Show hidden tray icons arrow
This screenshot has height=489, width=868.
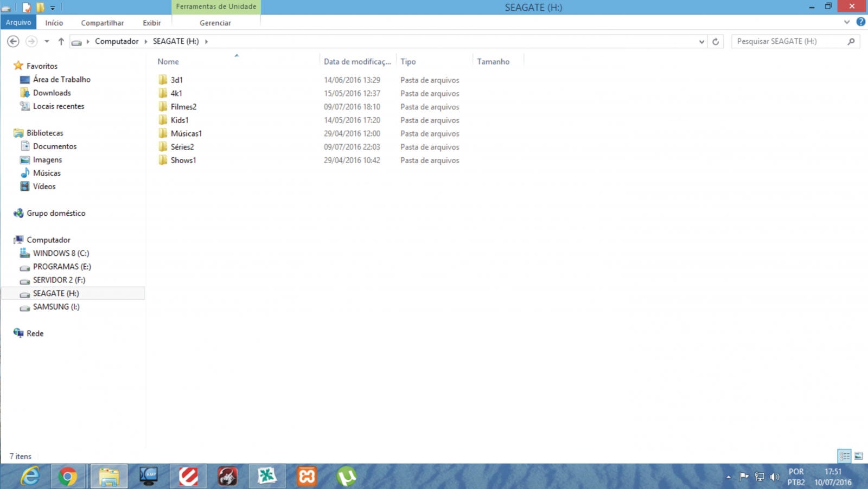(x=729, y=477)
